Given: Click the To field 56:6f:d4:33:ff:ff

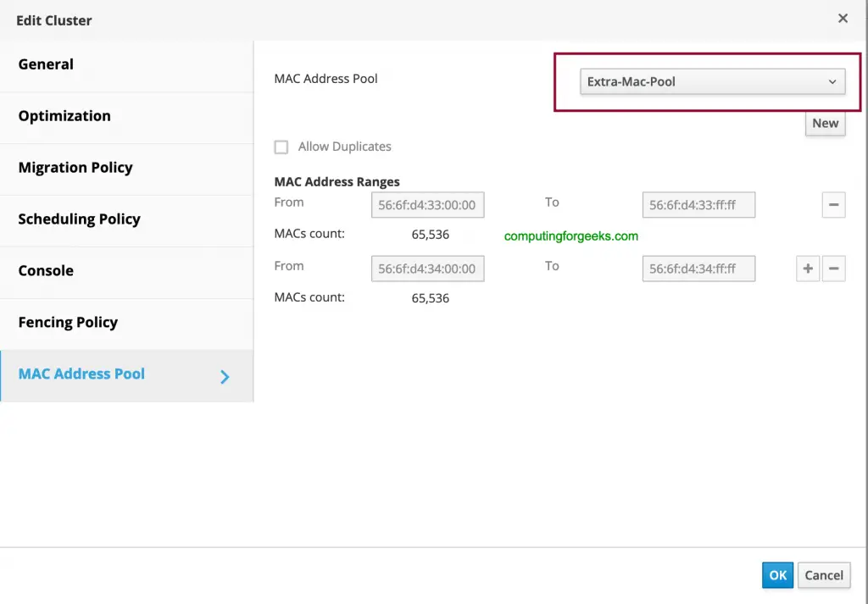Looking at the screenshot, I should tap(698, 205).
